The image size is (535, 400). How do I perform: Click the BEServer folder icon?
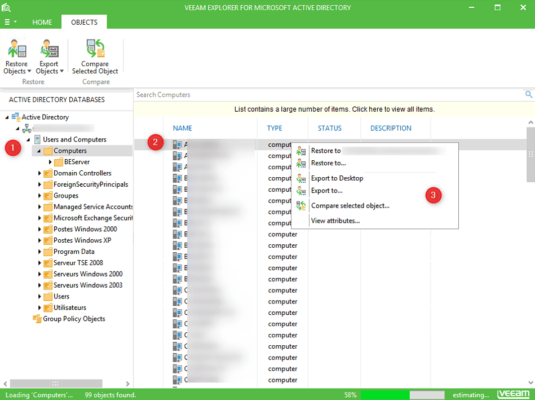59,162
